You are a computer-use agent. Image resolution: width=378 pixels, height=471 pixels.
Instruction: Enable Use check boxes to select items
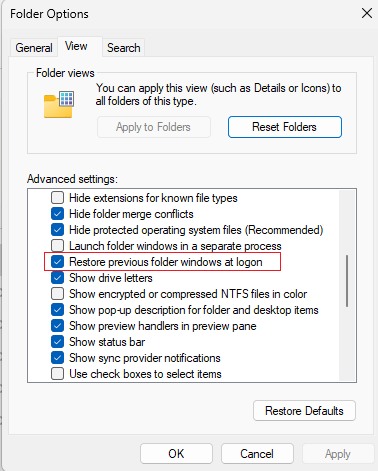[57, 374]
